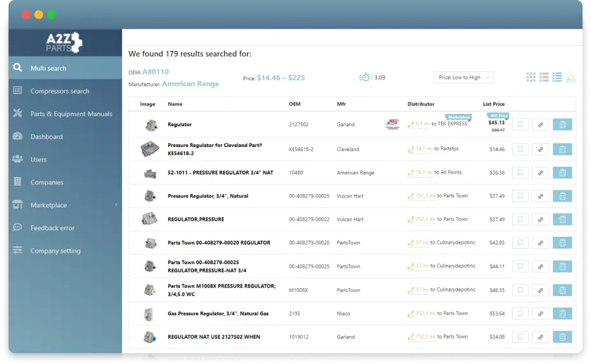The height and width of the screenshot is (364, 591).
Task: Bookmark Parts Town 00-408279-00020 REGULATOR
Action: [x=520, y=243]
